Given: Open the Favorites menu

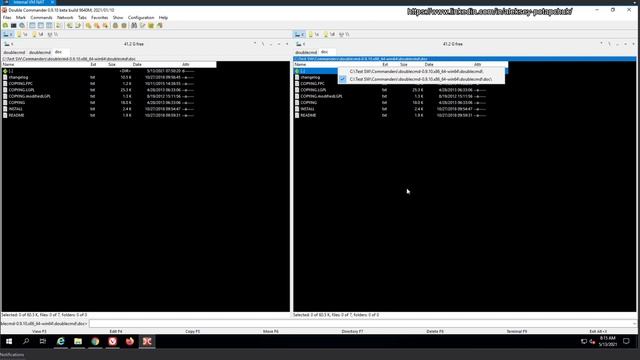Looking at the screenshot, I should pos(100,18).
